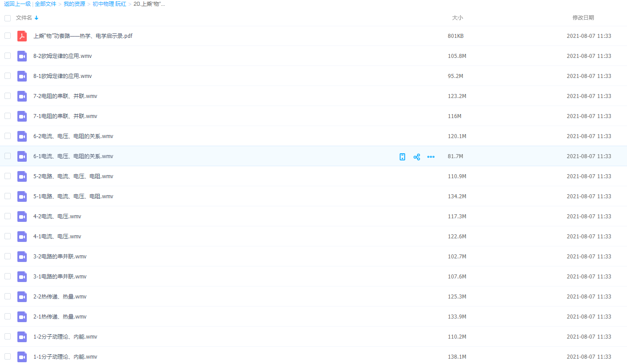Select the checkbox for 3-2电路的串并联.wmv
The image size is (627, 364).
8,256
